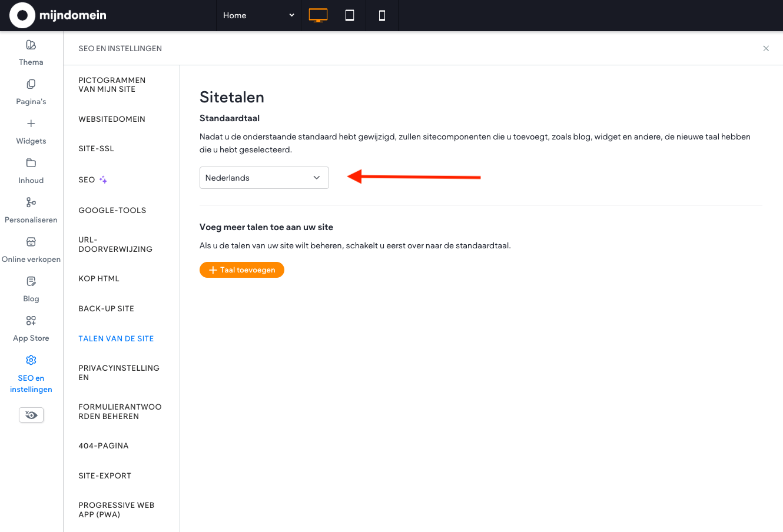Switch to tablet view
Viewport: 783px width, 532px height.
coord(350,15)
